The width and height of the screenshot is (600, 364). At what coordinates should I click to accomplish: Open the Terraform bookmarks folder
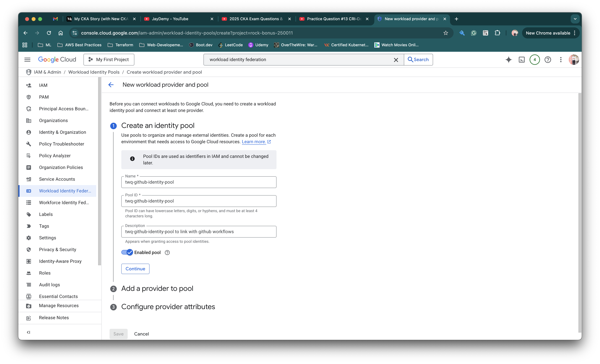coord(120,45)
